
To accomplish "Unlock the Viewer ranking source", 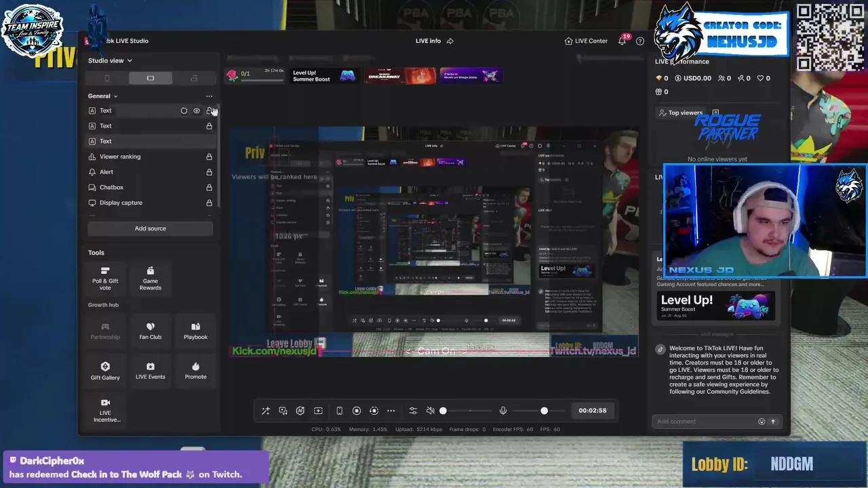I will point(210,157).
